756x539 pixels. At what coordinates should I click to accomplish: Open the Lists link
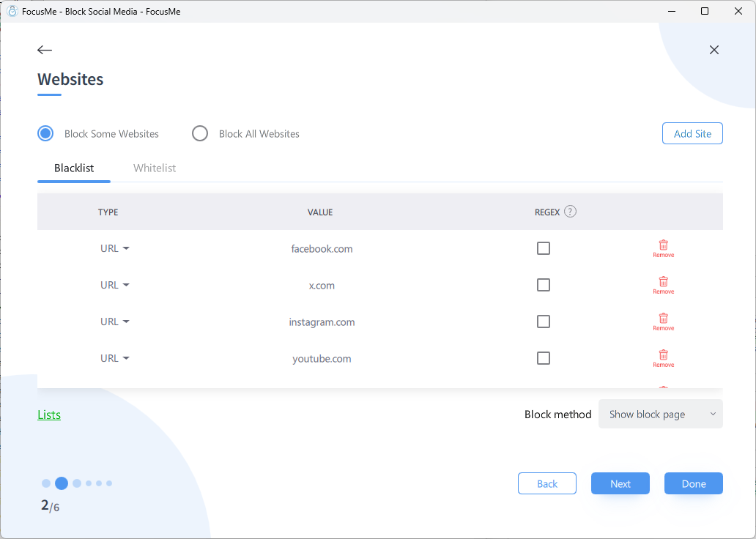(49, 415)
